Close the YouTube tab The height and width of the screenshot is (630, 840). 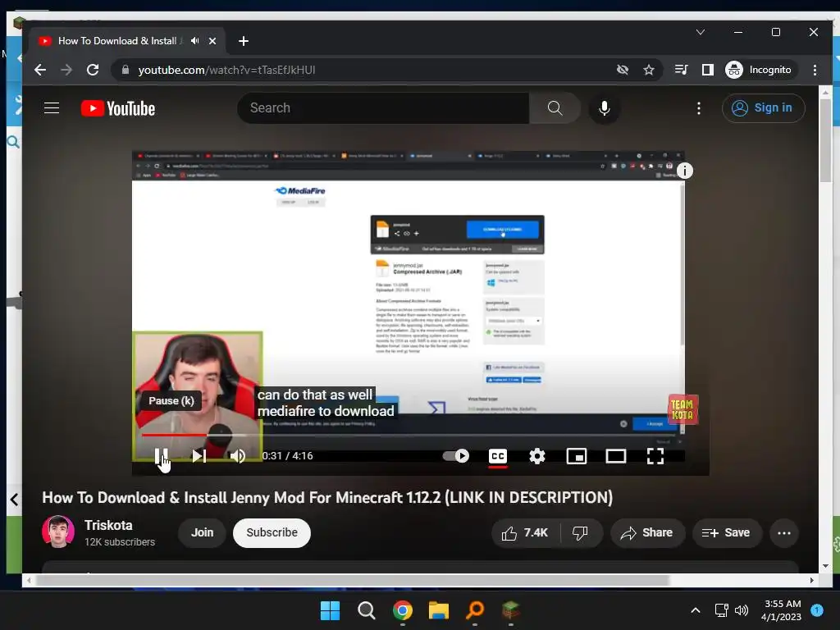coord(212,41)
